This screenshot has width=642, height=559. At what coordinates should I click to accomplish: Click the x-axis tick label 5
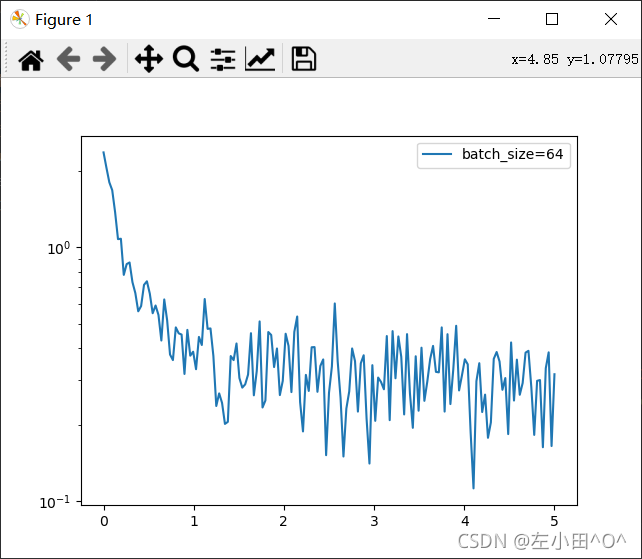(554, 521)
